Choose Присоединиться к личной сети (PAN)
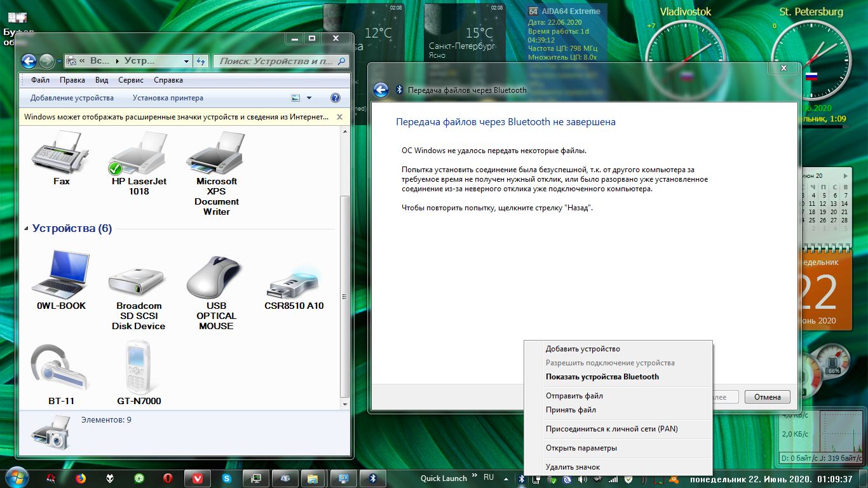Screen dimensions: 868x488 click(x=618, y=429)
